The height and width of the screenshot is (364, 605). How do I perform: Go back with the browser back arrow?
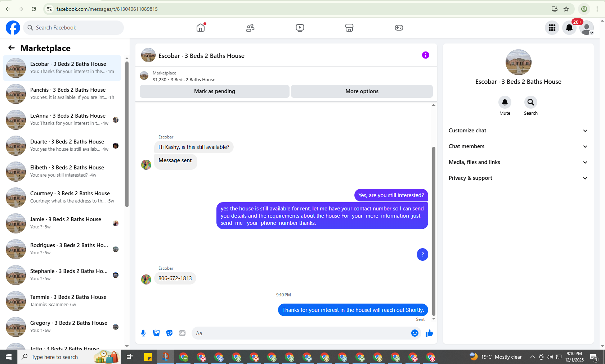pyautogui.click(x=8, y=9)
